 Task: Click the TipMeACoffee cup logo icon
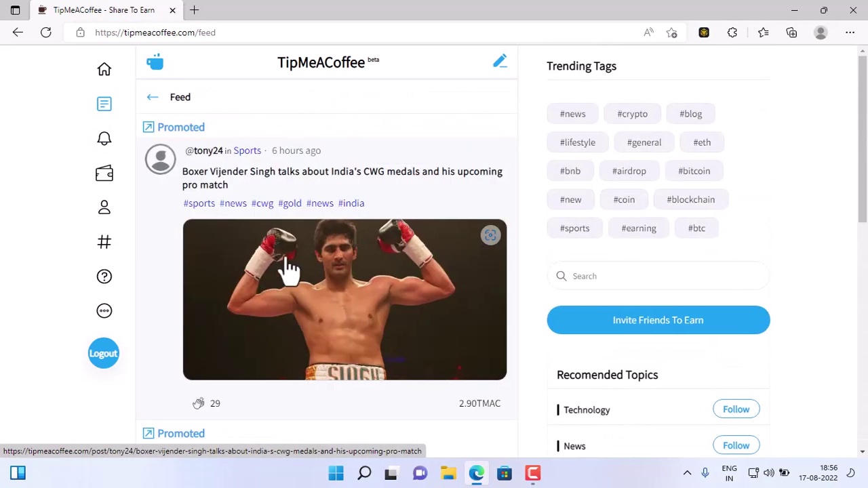tap(155, 62)
